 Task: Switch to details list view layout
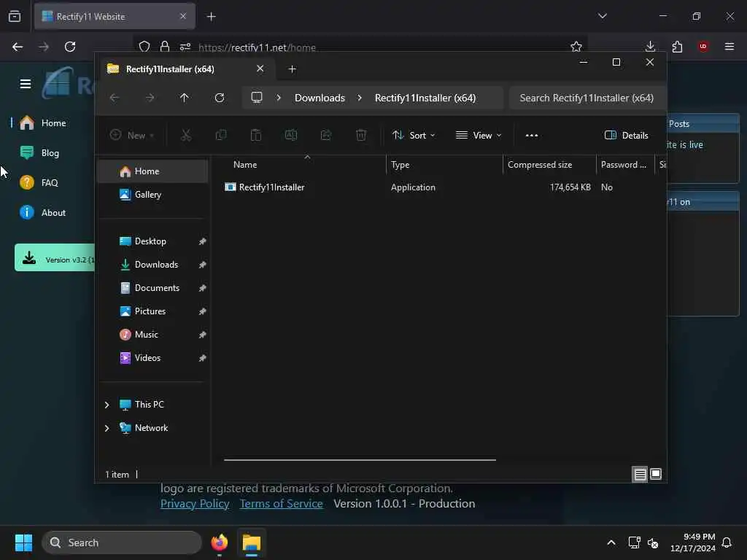pos(640,474)
